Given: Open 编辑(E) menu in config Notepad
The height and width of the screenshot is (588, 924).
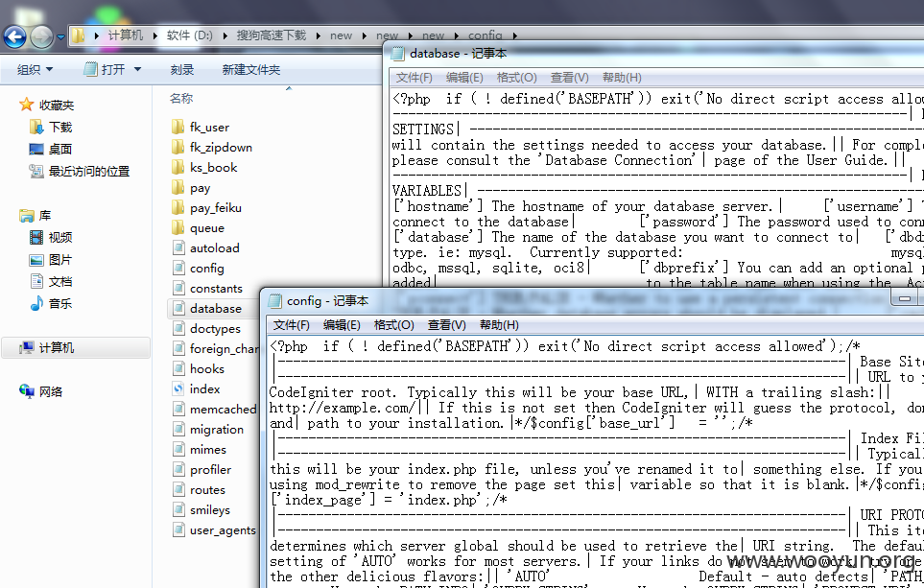Looking at the screenshot, I should (342, 325).
